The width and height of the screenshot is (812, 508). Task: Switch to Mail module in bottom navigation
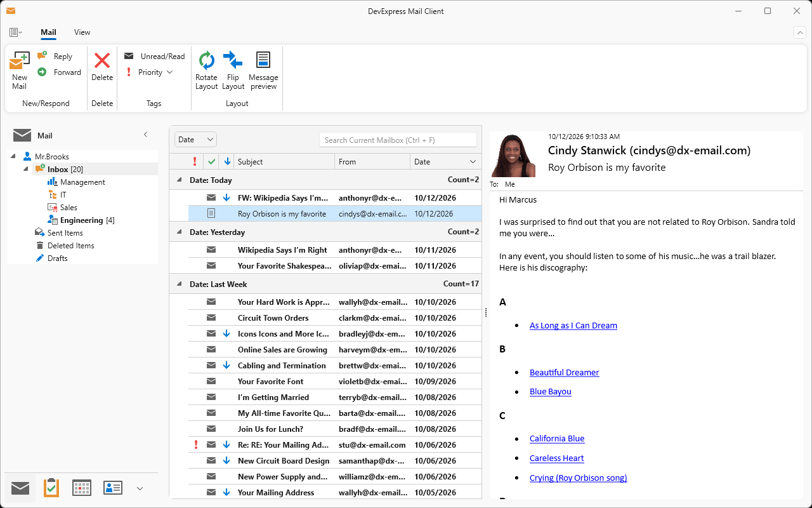coord(20,488)
